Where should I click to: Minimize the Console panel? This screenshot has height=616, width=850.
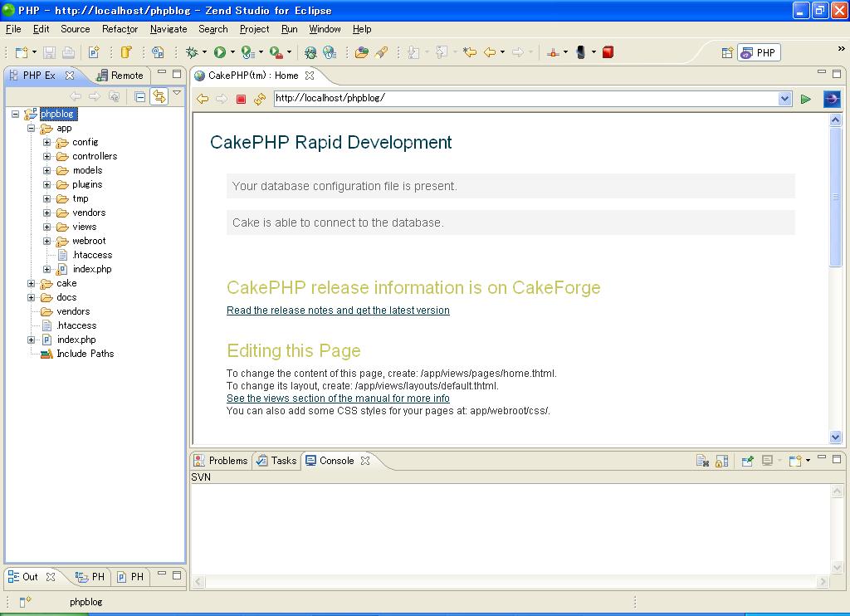[822, 457]
